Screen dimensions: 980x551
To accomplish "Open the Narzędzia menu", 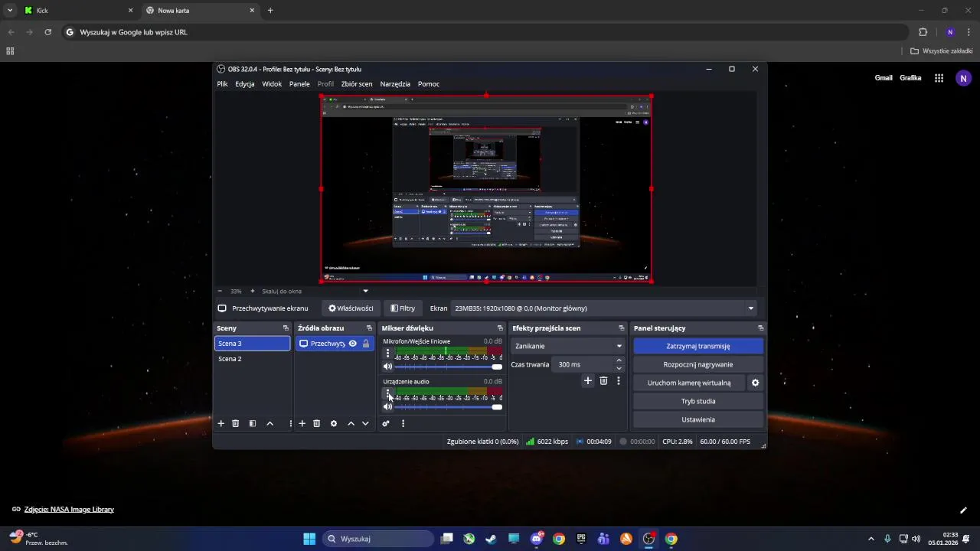I will pos(395,84).
